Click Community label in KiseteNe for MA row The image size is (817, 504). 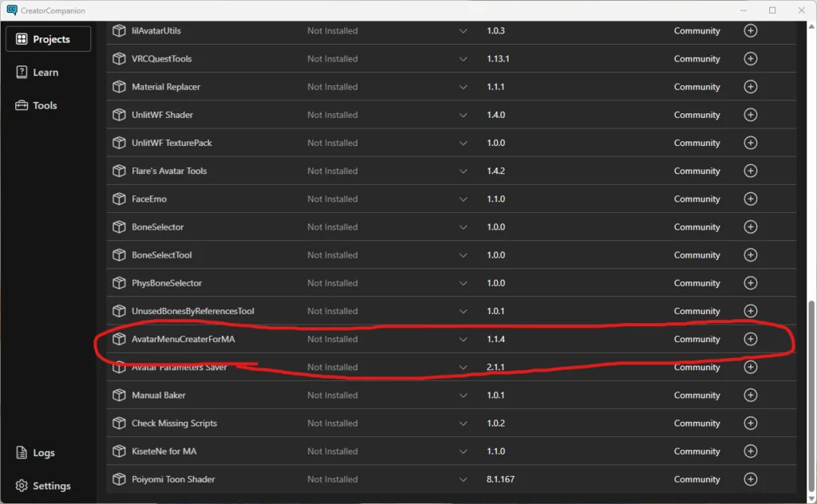coord(697,451)
